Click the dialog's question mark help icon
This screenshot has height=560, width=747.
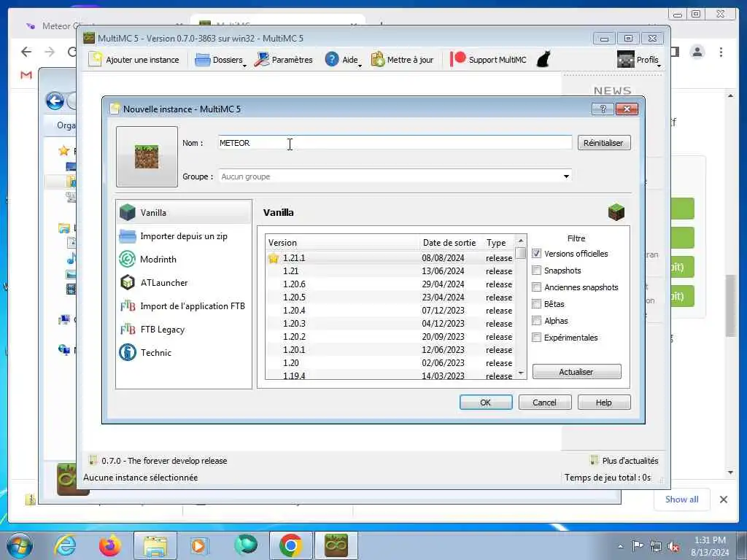click(x=603, y=109)
